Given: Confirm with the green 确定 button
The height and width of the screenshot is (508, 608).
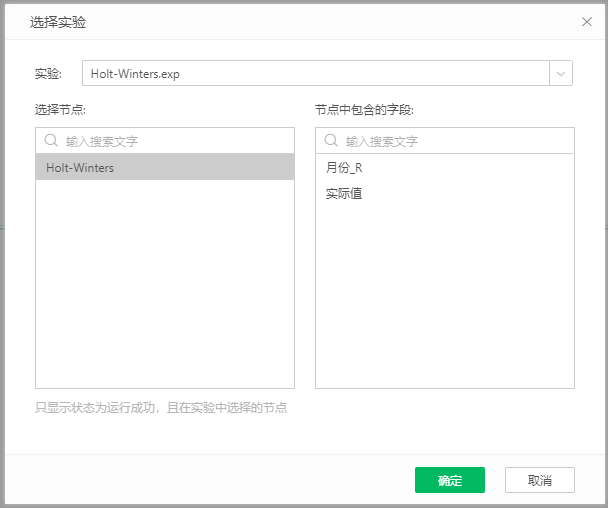Looking at the screenshot, I should [x=449, y=480].
